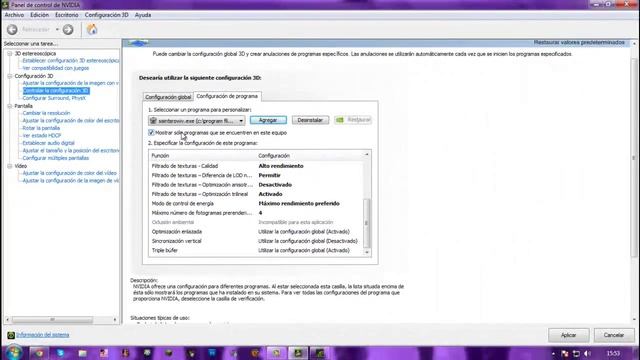The image size is (640, 360).
Task: Select 'Establecer configuración 3D estereoscópica' task
Action: [71, 61]
